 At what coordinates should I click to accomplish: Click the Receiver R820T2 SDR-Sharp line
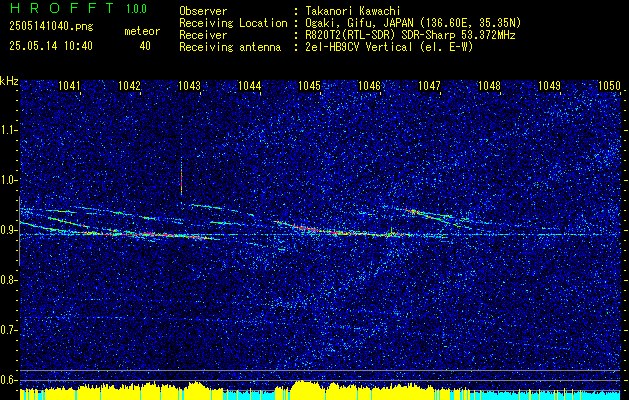410,35
